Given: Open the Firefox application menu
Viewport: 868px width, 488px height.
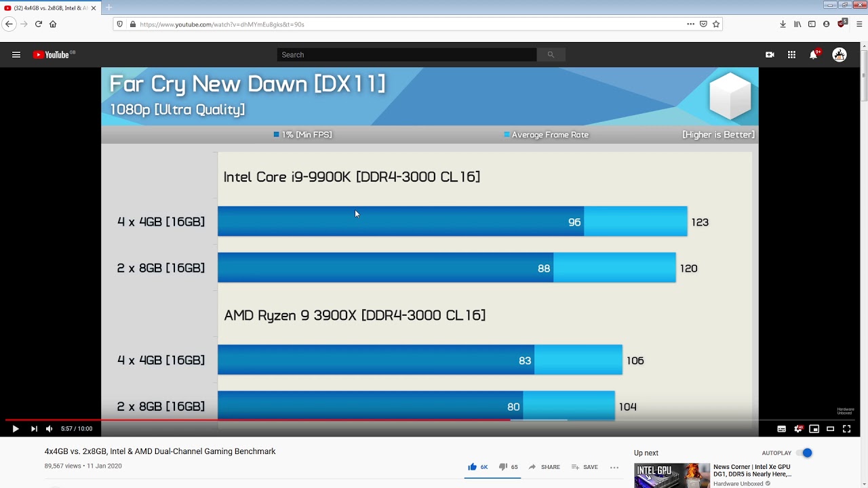Looking at the screenshot, I should (859, 24).
